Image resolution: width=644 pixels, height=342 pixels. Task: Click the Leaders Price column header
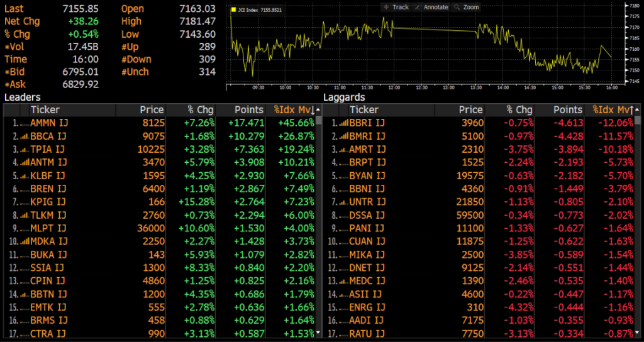pos(152,110)
